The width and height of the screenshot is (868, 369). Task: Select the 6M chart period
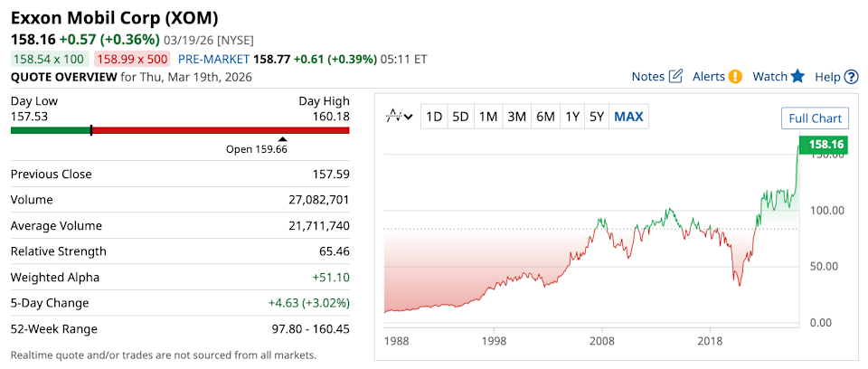[x=545, y=116]
